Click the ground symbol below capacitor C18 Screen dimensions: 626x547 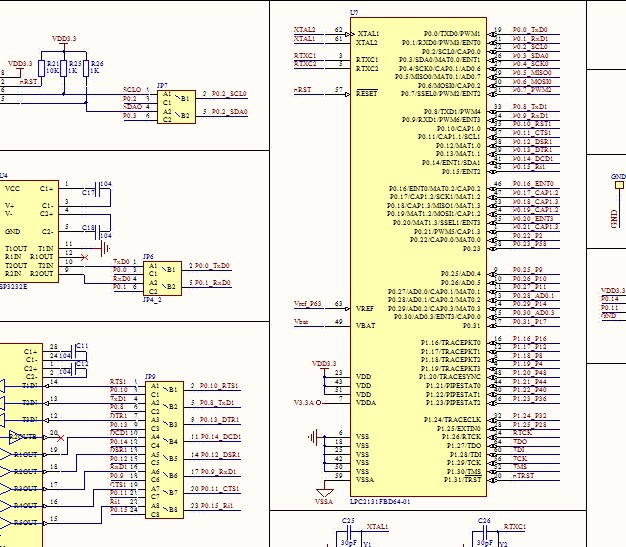[105, 248]
